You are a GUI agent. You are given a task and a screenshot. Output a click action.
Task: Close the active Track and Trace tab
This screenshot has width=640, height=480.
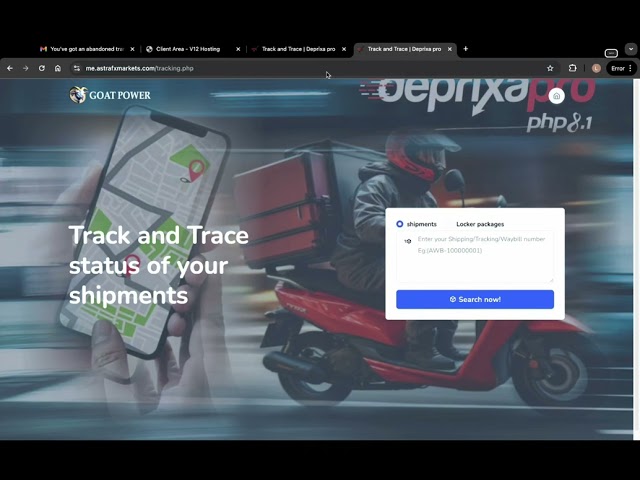coord(449,49)
